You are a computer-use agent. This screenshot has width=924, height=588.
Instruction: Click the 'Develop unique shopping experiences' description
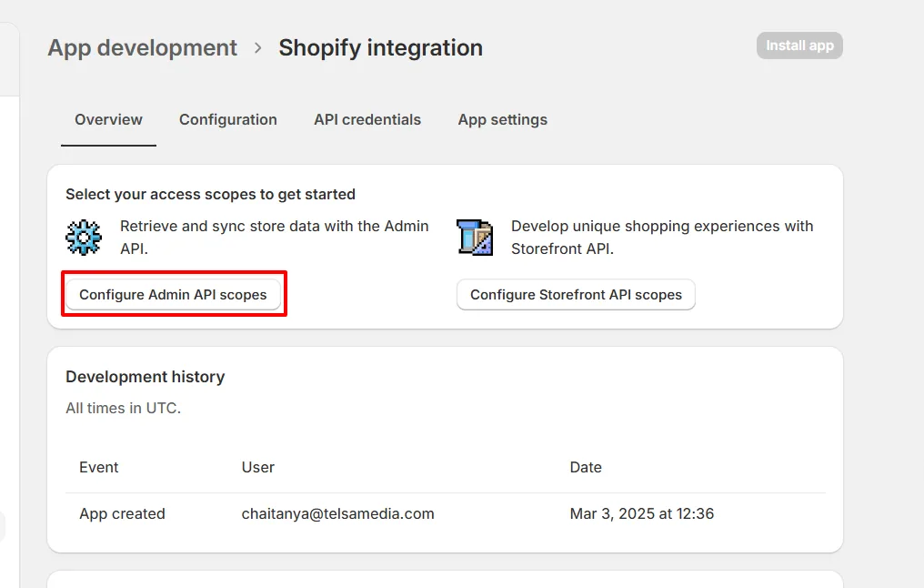[662, 238]
